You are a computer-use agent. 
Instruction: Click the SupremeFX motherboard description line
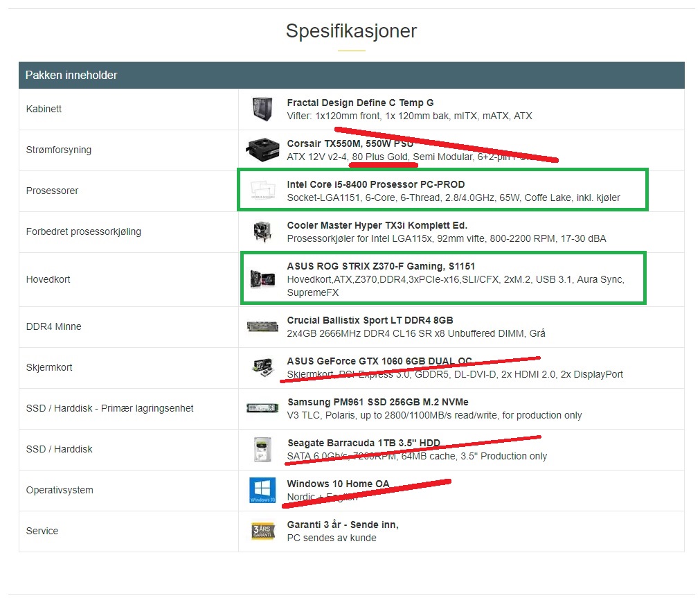313,292
